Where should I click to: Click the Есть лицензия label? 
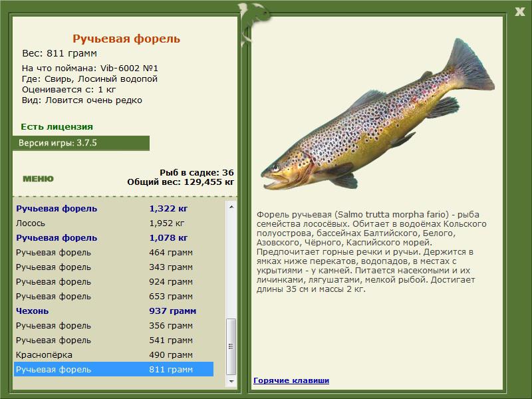(x=57, y=126)
